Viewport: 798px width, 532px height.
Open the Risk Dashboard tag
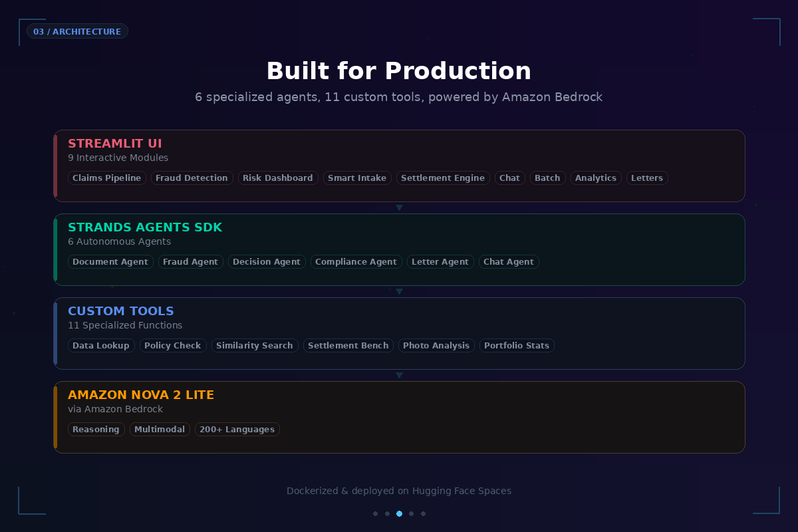[x=278, y=178]
